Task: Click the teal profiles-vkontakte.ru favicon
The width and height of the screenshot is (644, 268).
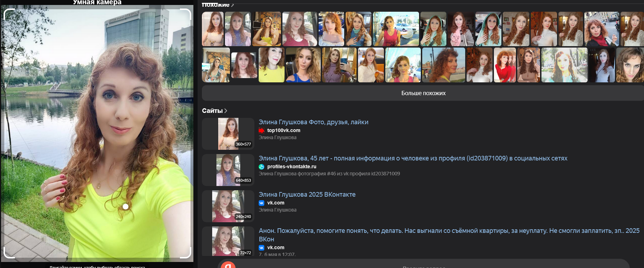Action: [262, 166]
